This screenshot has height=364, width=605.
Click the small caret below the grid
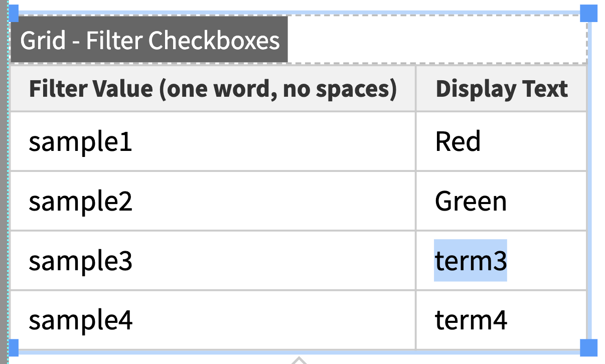click(x=299, y=360)
